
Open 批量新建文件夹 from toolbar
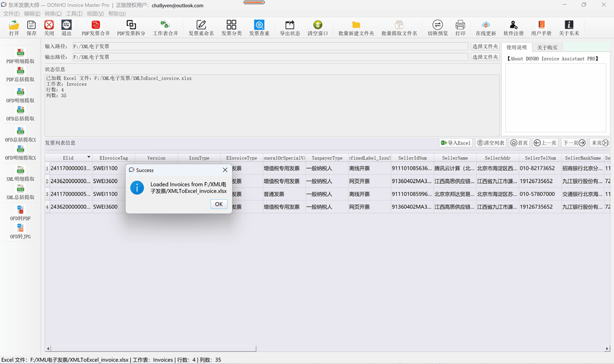point(356,28)
